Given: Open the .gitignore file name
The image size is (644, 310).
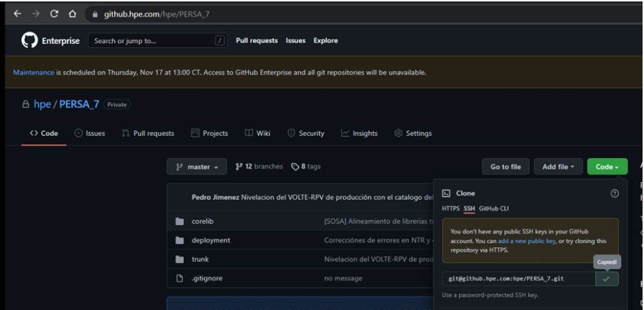Looking at the screenshot, I should pos(207,278).
